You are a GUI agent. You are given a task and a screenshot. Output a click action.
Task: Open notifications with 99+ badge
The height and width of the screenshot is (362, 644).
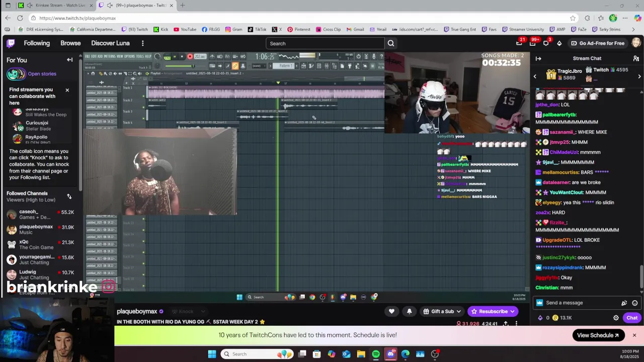coord(533,43)
